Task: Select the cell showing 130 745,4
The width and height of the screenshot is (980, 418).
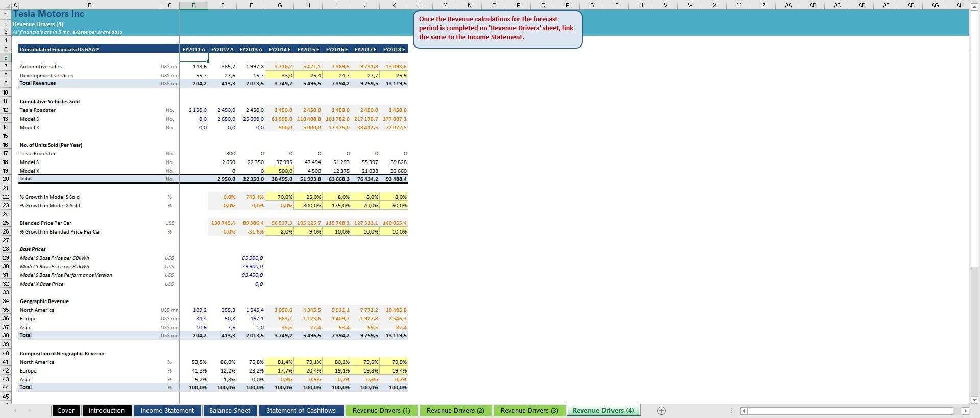Action: point(223,223)
